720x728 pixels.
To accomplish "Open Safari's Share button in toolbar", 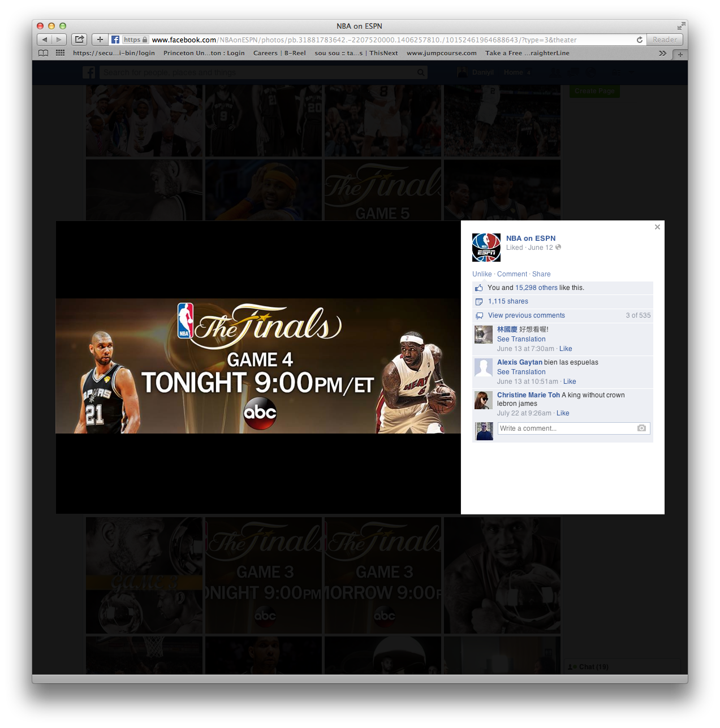I will click(x=79, y=40).
